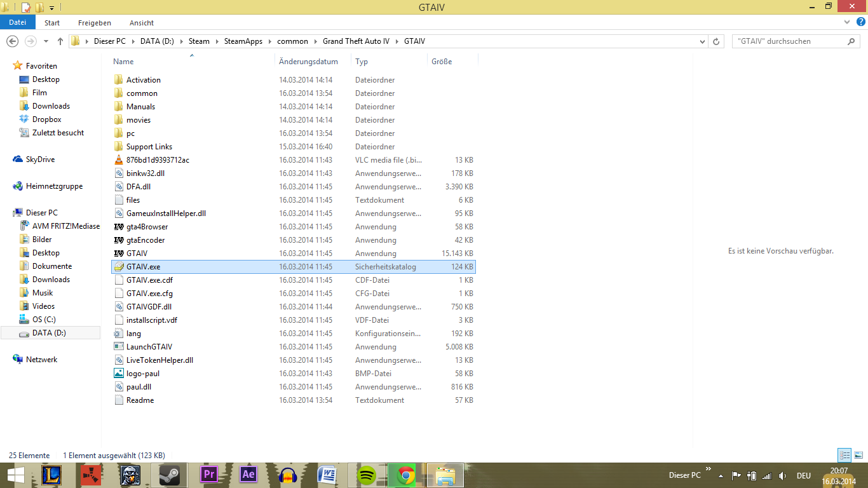Navigate to Grand Theft Auto IV breadcrumb

[x=356, y=41]
